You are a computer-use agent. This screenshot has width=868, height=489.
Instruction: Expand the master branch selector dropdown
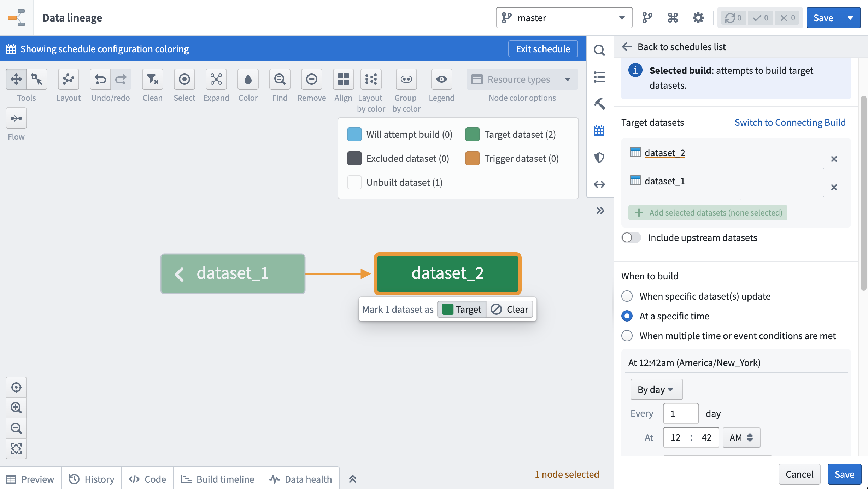[622, 17]
